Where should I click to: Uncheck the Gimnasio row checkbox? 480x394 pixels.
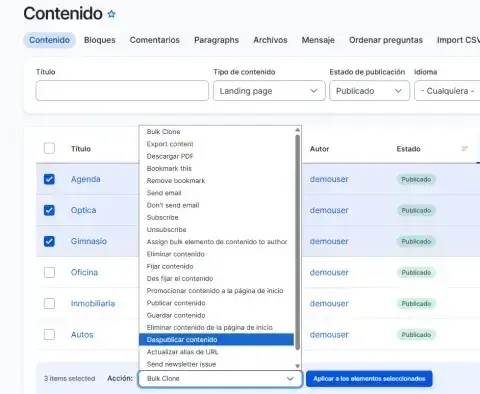click(x=49, y=241)
